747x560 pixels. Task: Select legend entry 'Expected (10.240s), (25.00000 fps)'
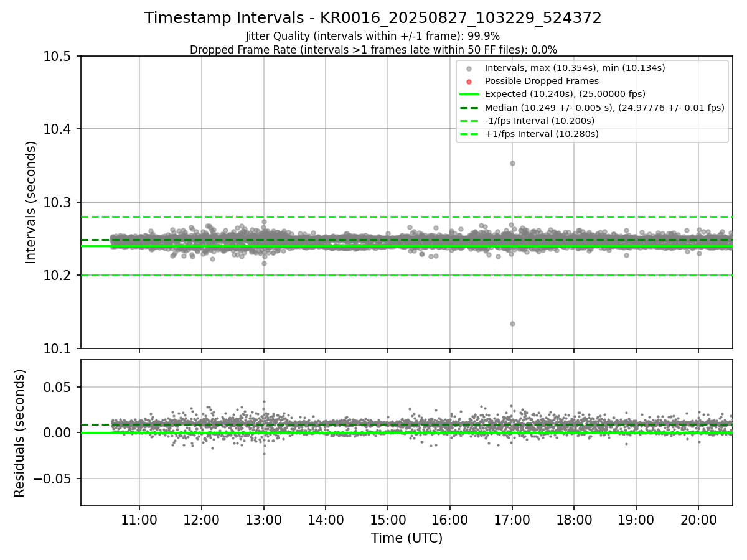[x=565, y=94]
